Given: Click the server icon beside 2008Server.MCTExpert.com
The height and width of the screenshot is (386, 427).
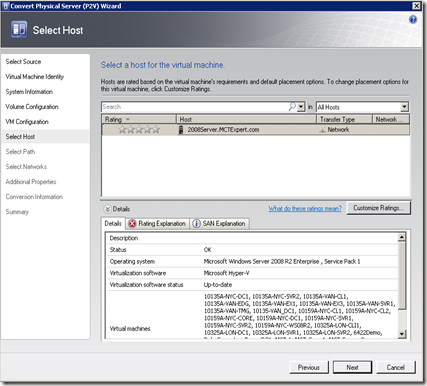Looking at the screenshot, I should tap(181, 130).
